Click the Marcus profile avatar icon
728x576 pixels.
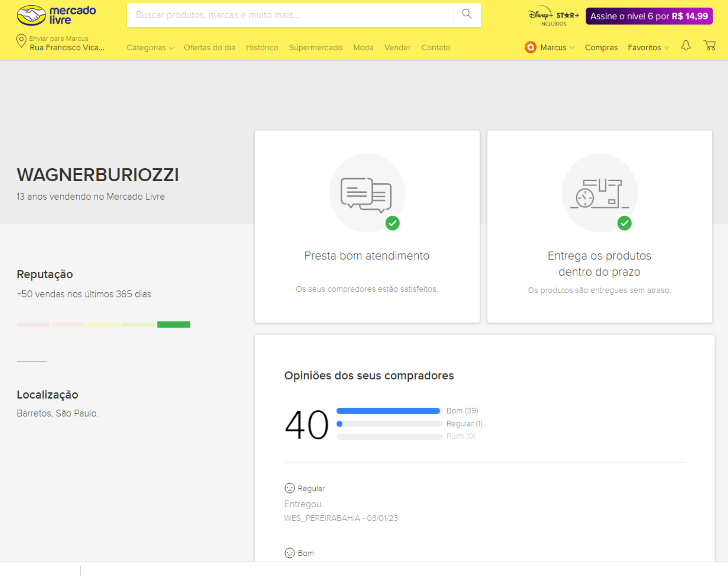[530, 47]
